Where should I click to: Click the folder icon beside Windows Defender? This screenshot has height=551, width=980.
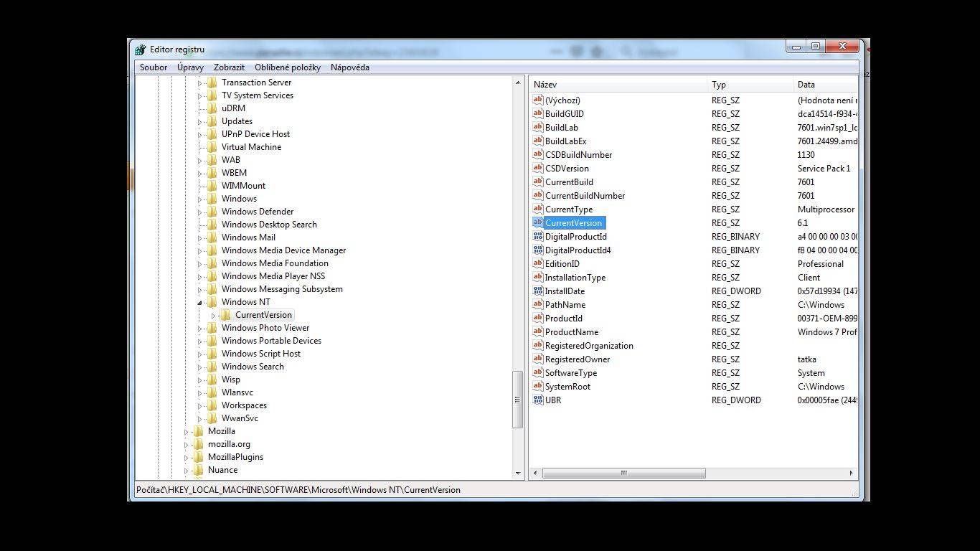click(212, 212)
